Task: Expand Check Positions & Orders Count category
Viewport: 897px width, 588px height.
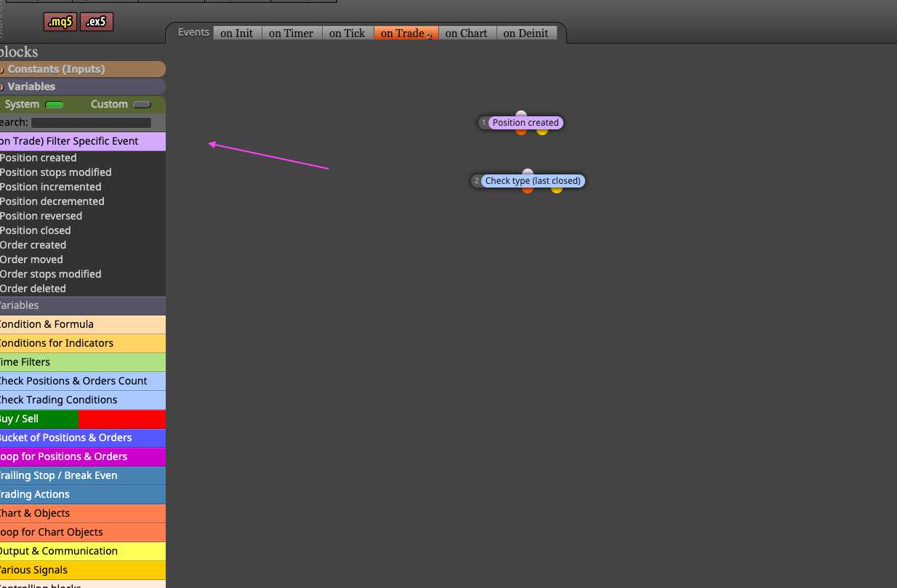Action: [x=83, y=381]
